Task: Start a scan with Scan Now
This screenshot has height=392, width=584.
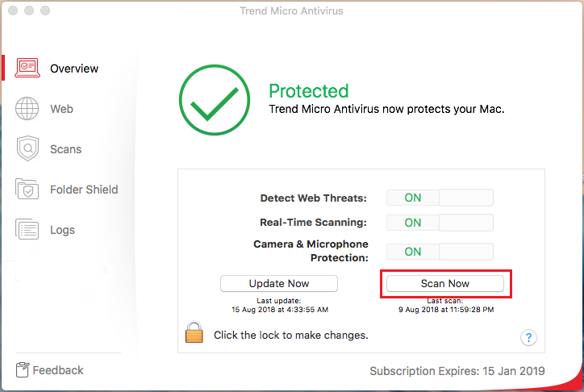Action: pyautogui.click(x=445, y=284)
